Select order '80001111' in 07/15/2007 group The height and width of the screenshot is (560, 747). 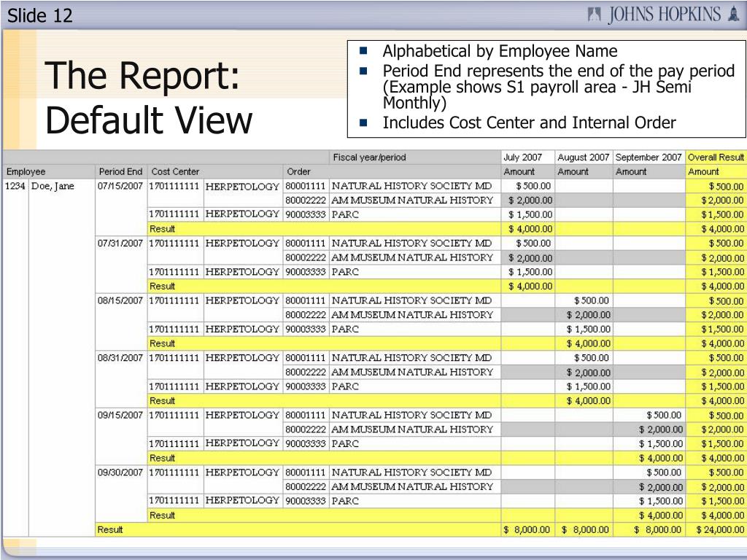coord(306,186)
